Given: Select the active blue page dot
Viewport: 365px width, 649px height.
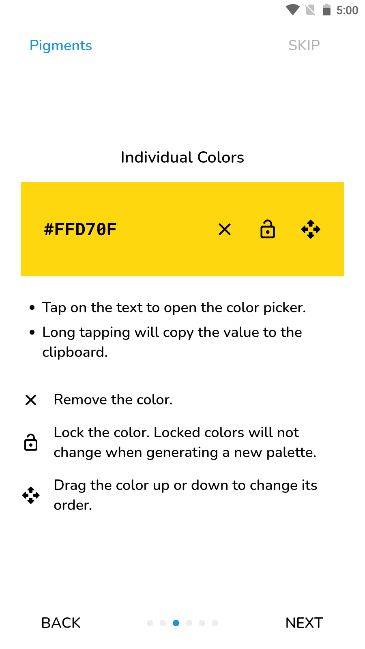Looking at the screenshot, I should (176, 623).
